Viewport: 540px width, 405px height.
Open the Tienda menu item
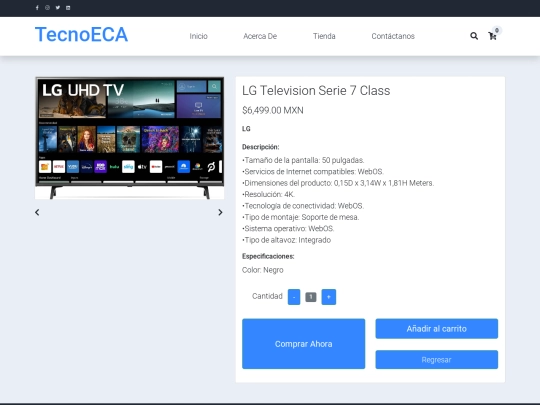click(324, 36)
